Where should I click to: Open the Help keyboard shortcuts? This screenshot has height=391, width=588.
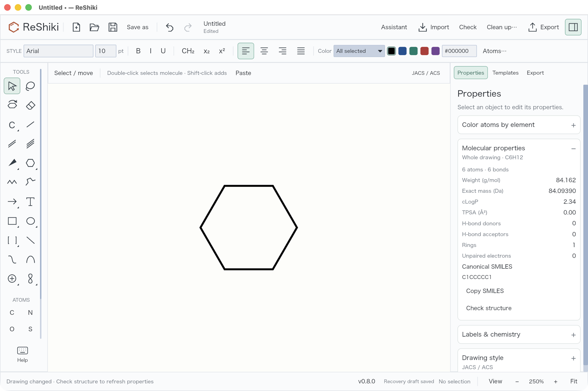click(22, 354)
